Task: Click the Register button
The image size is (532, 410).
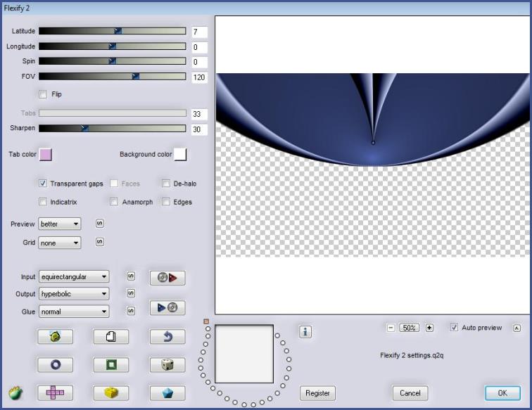Action: tap(317, 393)
